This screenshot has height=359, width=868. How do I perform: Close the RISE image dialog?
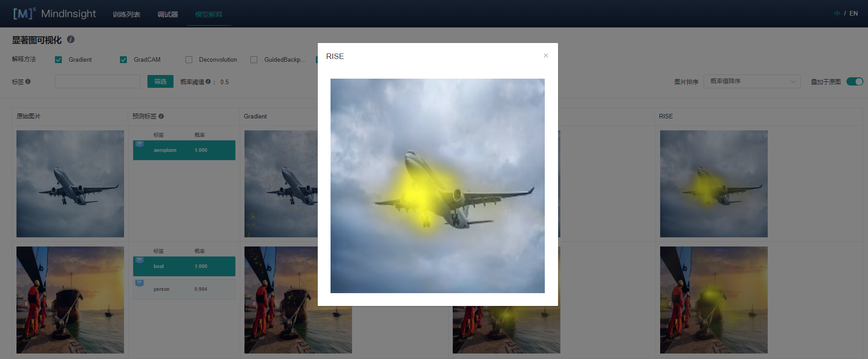[546, 56]
